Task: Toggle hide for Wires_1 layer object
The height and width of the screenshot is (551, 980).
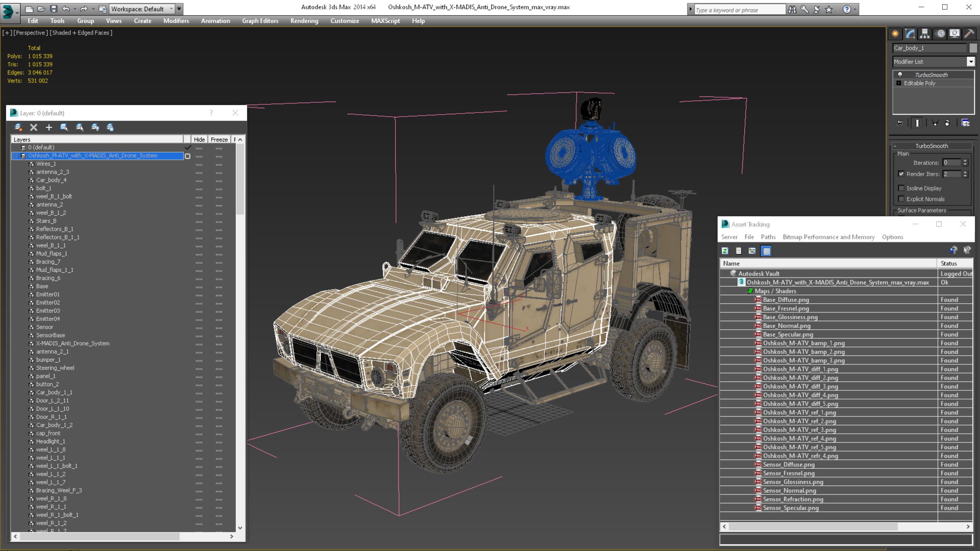Action: (x=199, y=164)
